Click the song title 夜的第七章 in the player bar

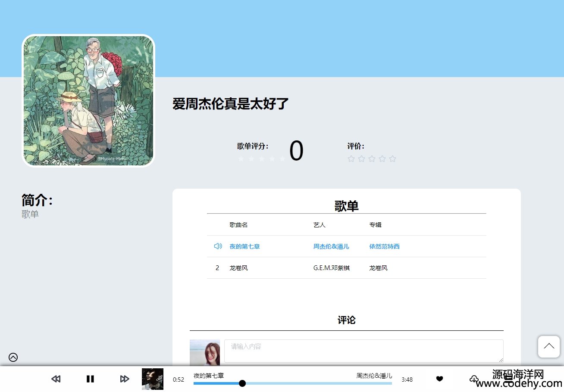click(209, 376)
